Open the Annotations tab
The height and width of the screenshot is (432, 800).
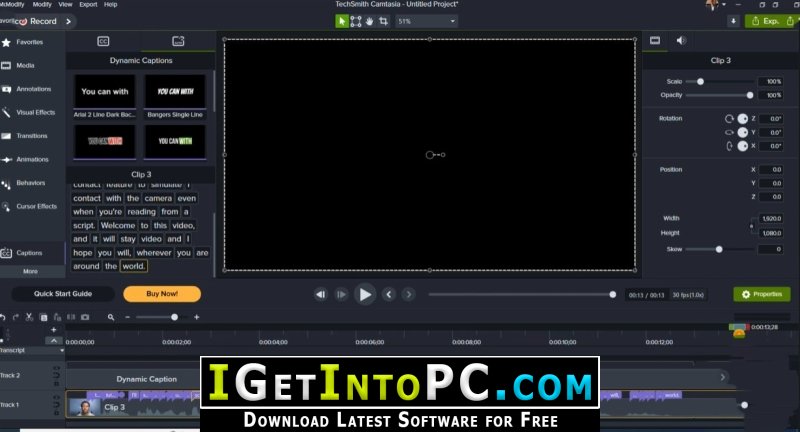point(33,89)
